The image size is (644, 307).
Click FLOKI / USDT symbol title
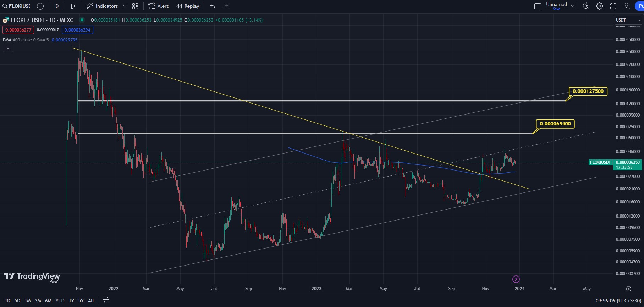(42, 20)
